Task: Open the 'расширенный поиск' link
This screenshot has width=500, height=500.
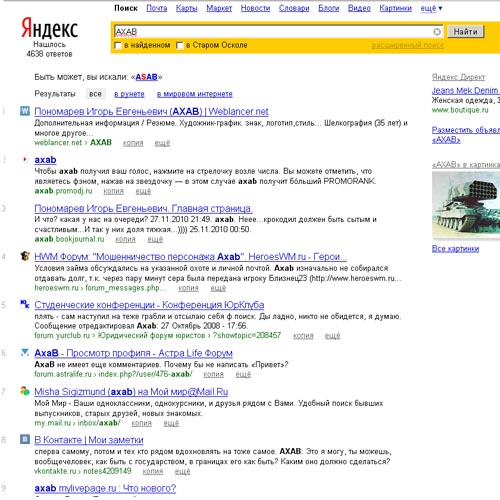Action: [408, 45]
